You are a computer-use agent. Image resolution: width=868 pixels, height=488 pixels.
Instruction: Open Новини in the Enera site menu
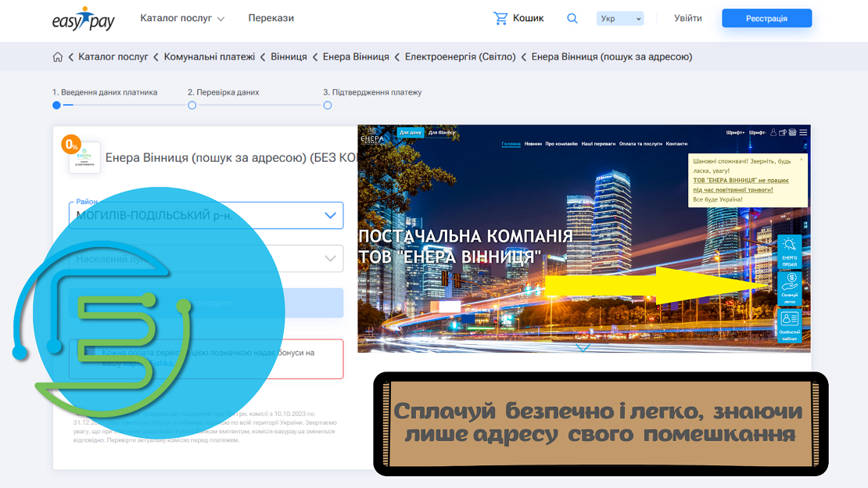(533, 144)
